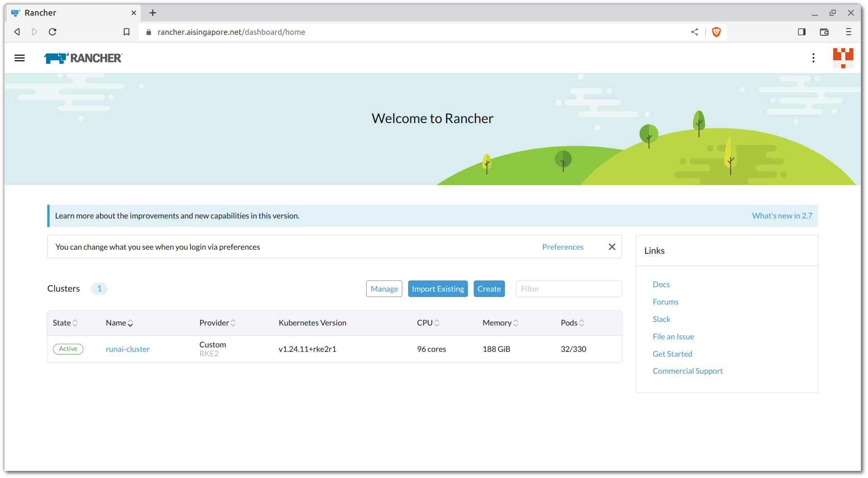Focus the clusters Filter field
The width and height of the screenshot is (868, 478).
(x=568, y=288)
